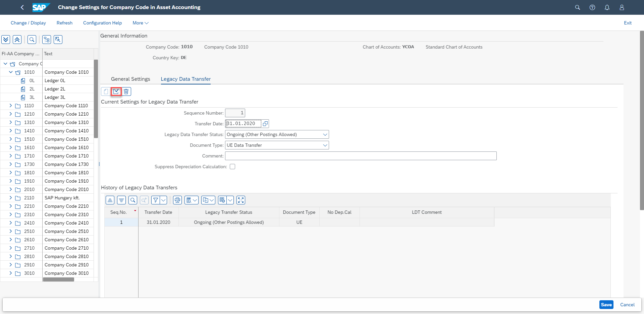
Task: Sort history table ascending
Action: tap(110, 200)
